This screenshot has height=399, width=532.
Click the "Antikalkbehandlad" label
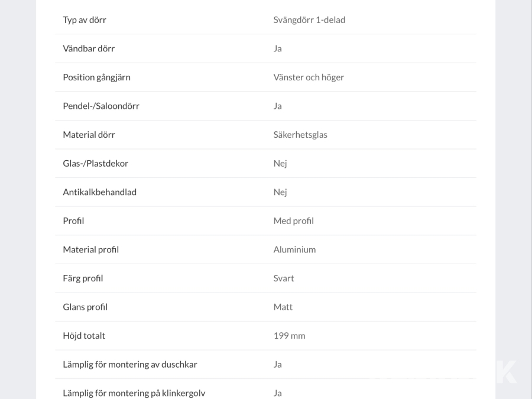[x=99, y=192]
